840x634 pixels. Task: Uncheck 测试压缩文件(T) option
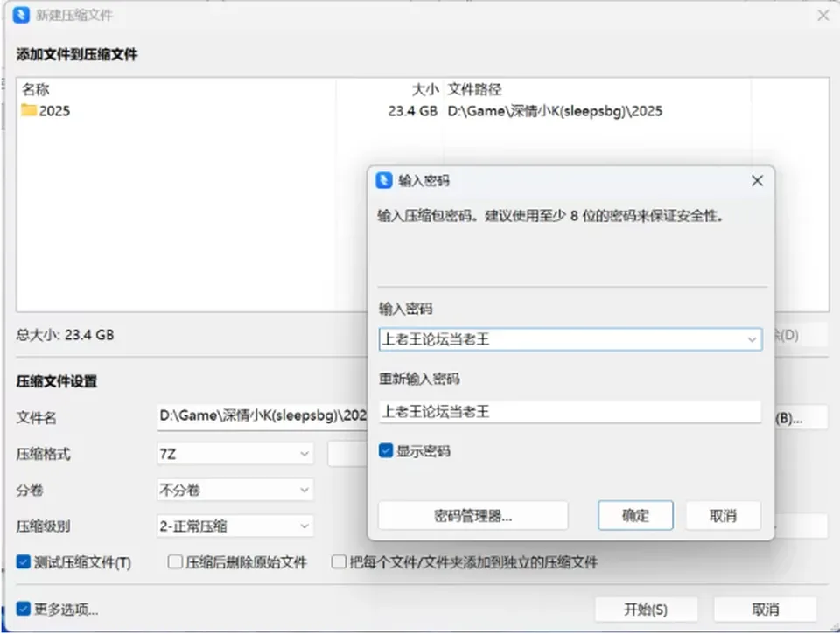(23, 561)
